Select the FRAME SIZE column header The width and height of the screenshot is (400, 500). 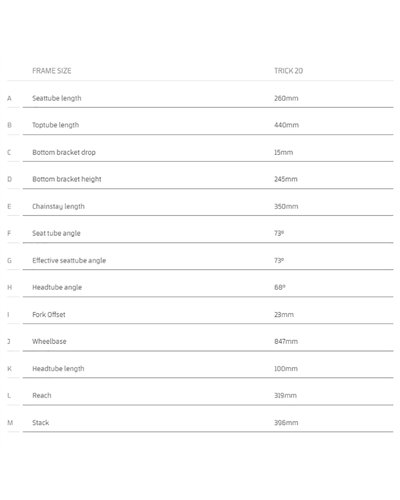click(52, 71)
